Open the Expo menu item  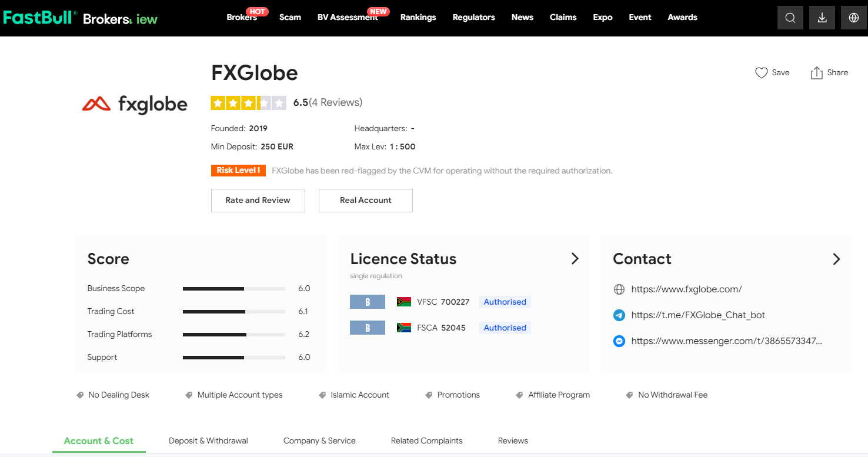pos(603,18)
